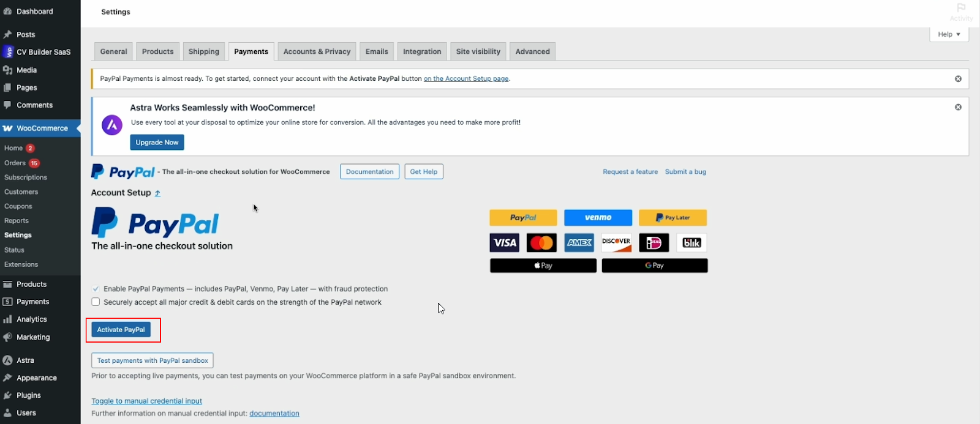This screenshot has width=980, height=424.
Task: Follow the Account Setup page link
Action: [466, 79]
